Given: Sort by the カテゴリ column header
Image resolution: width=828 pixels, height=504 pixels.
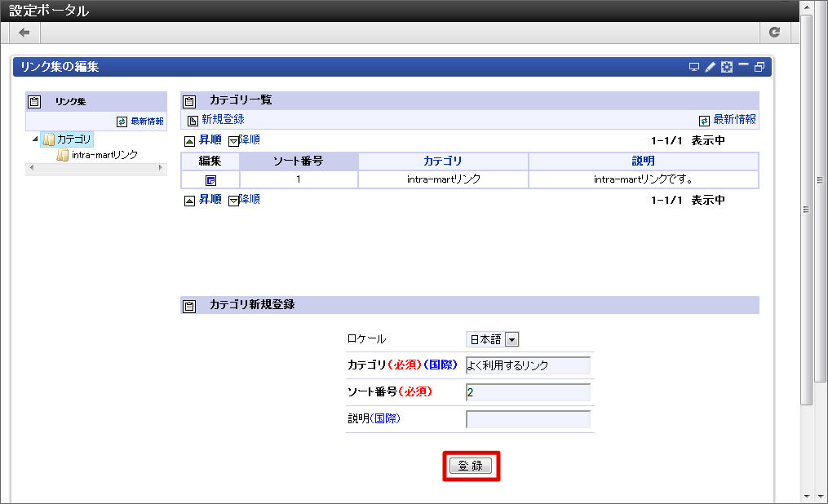Looking at the screenshot, I should (442, 161).
